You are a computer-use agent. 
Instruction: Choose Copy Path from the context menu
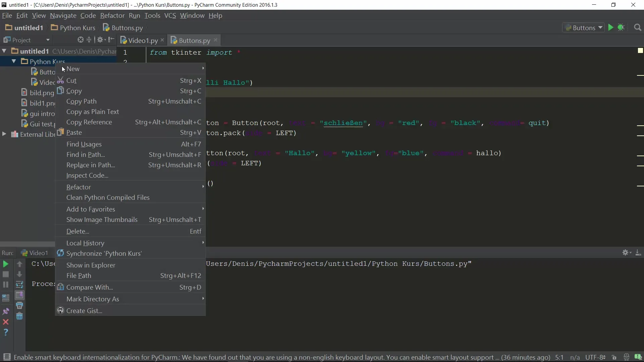click(x=130, y=101)
